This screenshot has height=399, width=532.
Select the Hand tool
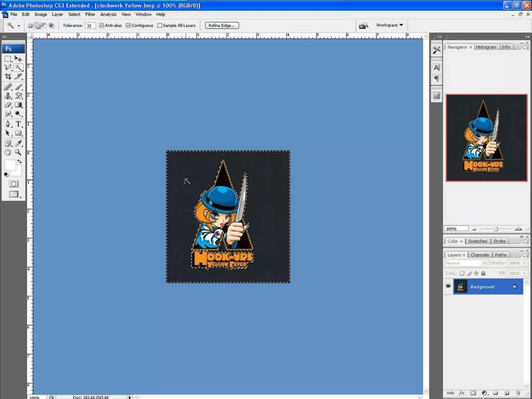8,152
